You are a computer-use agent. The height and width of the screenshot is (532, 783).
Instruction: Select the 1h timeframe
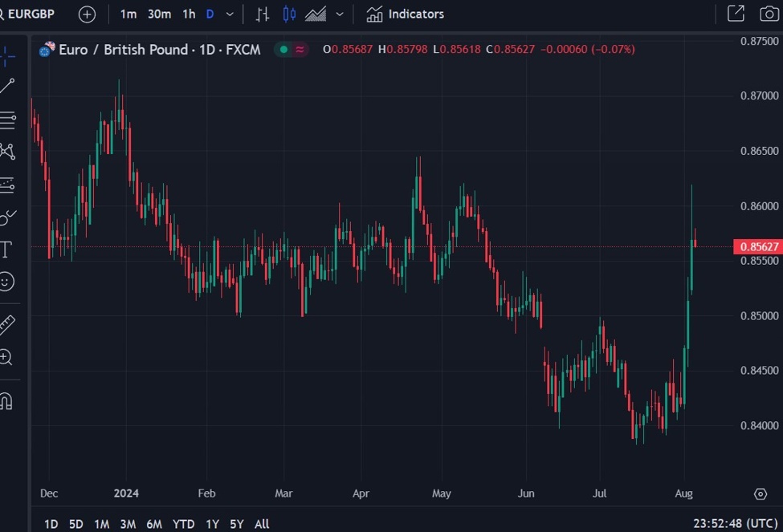pyautogui.click(x=188, y=14)
